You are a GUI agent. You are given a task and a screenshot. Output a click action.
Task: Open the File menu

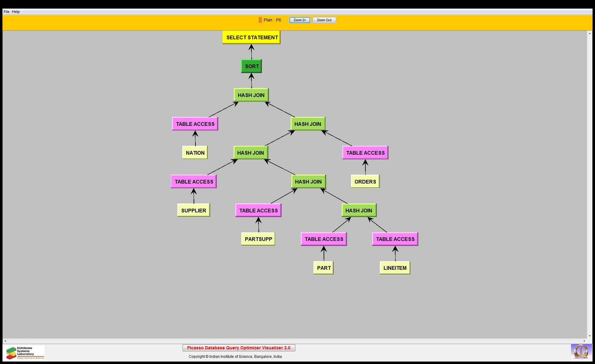tap(6, 12)
